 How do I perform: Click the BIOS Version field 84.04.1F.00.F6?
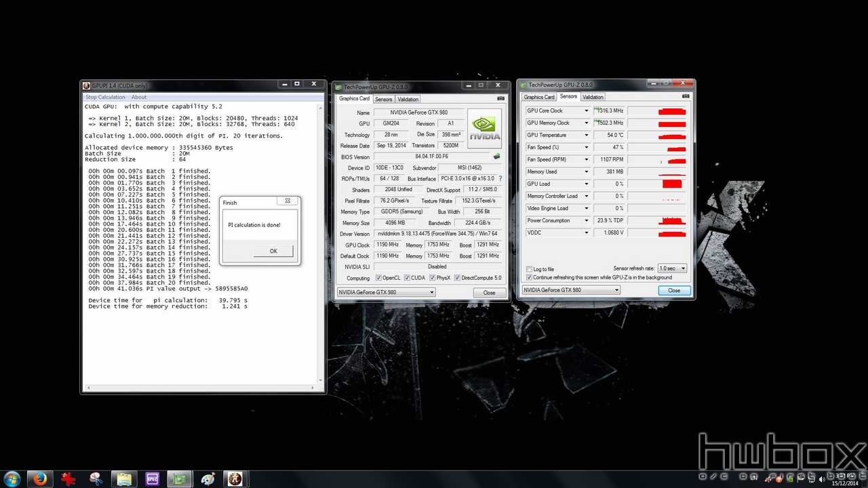[x=431, y=157]
